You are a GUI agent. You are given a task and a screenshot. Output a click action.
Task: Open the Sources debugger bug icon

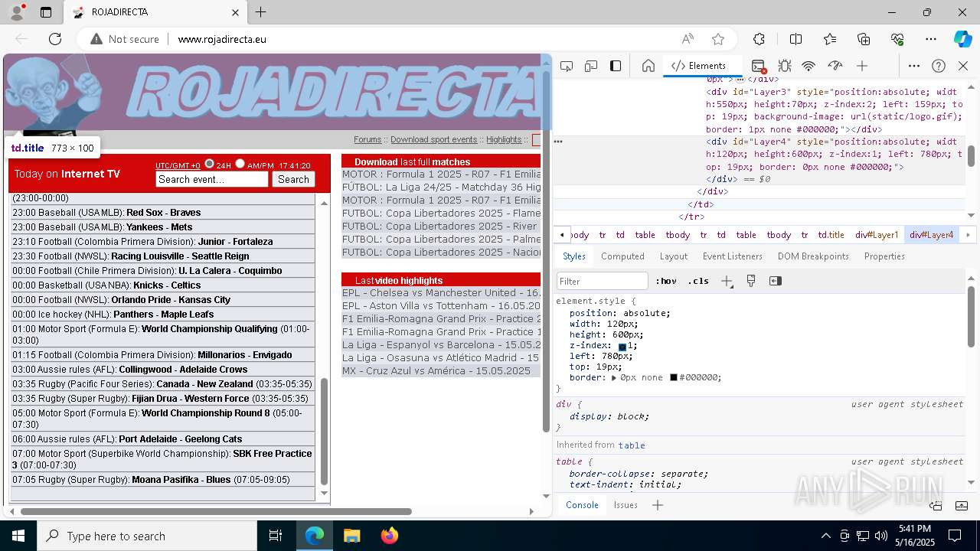784,66
